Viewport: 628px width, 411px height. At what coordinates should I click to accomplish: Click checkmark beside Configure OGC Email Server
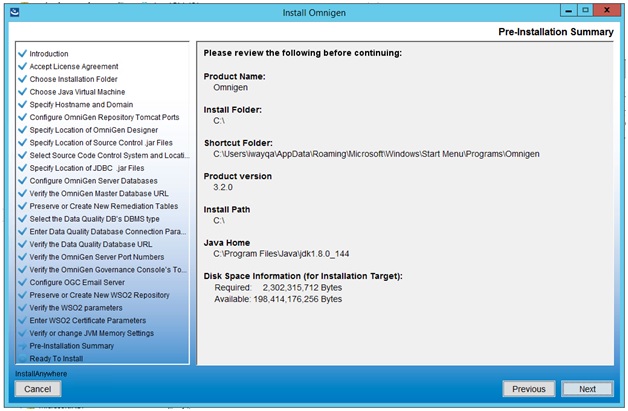[x=22, y=282]
